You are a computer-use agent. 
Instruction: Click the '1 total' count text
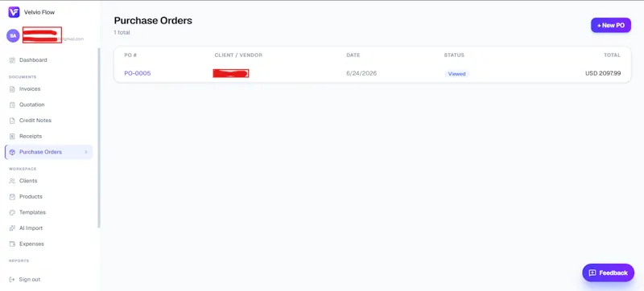click(x=122, y=32)
